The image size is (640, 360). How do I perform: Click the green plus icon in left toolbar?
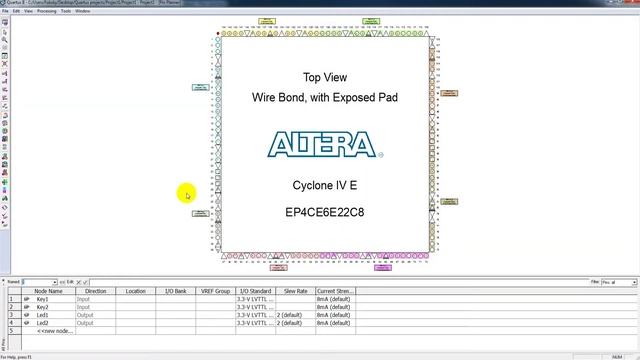pos(4,182)
